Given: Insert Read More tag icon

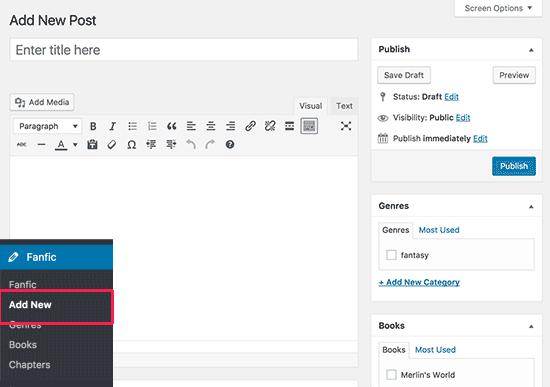Looking at the screenshot, I should click(289, 126).
